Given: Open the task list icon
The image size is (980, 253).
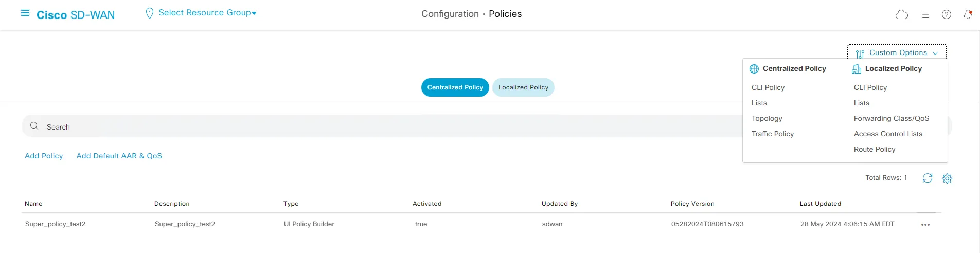Looking at the screenshot, I should 925,14.
